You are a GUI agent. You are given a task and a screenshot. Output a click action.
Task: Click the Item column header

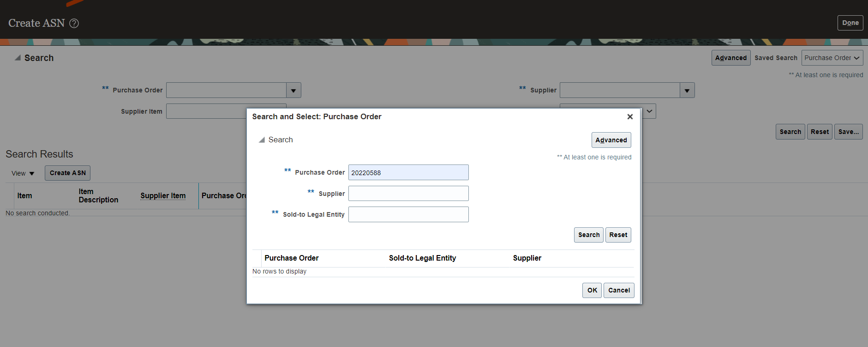pyautogui.click(x=24, y=195)
